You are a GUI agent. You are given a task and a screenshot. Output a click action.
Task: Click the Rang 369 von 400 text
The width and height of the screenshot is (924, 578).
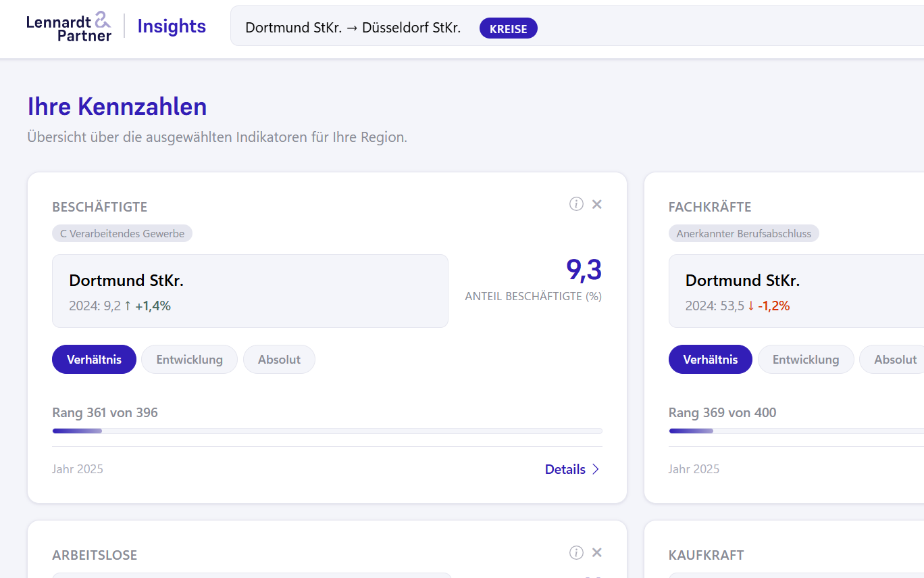point(723,412)
